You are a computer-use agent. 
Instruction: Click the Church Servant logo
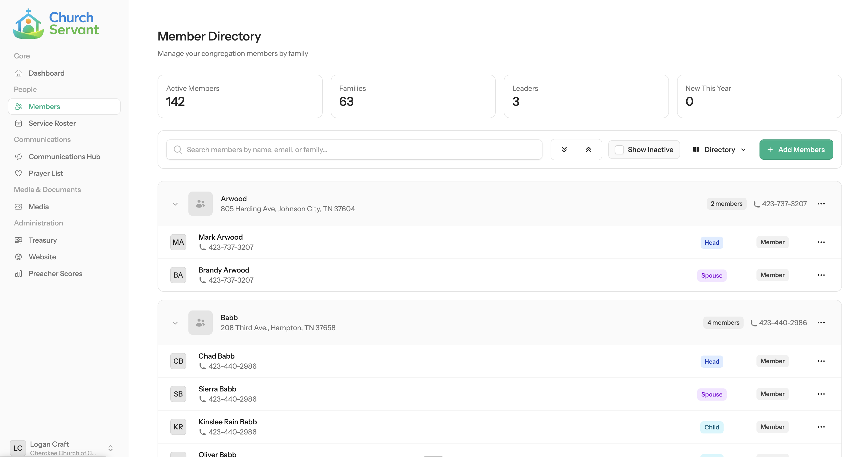tap(56, 24)
